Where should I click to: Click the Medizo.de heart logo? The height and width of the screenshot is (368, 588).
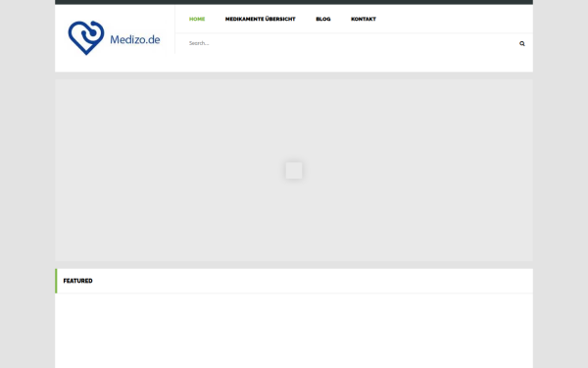coord(86,37)
